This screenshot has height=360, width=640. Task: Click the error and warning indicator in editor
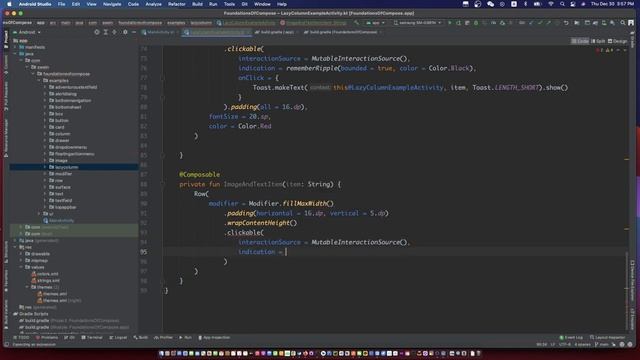click(x=604, y=50)
